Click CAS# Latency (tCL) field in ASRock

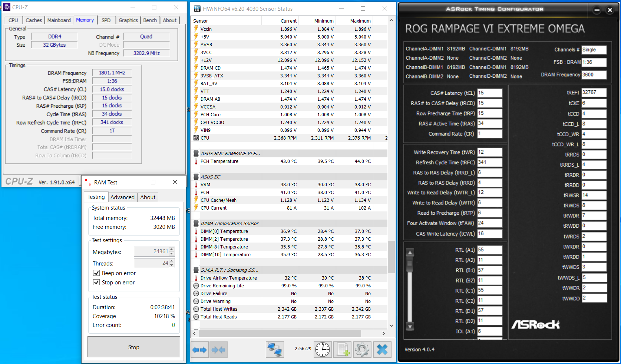[x=490, y=93]
